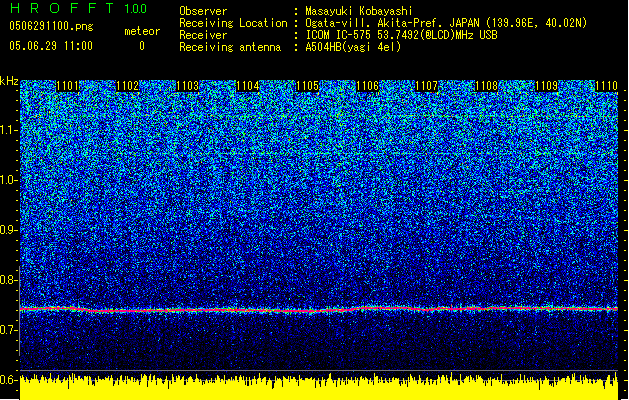Click the meteor count value 0
The height and width of the screenshot is (400, 629).
(142, 46)
